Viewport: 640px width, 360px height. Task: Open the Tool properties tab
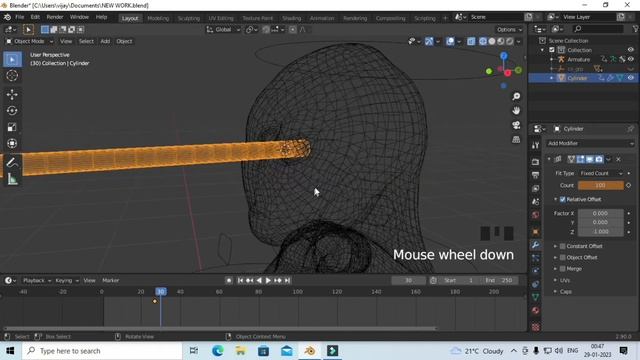pos(536,145)
